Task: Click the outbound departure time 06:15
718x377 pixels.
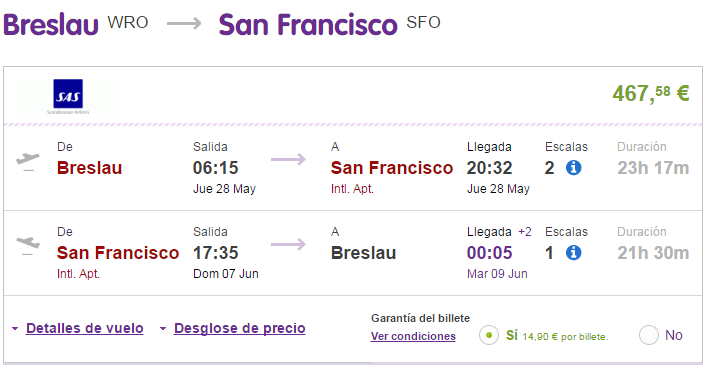Action: pyautogui.click(x=215, y=168)
